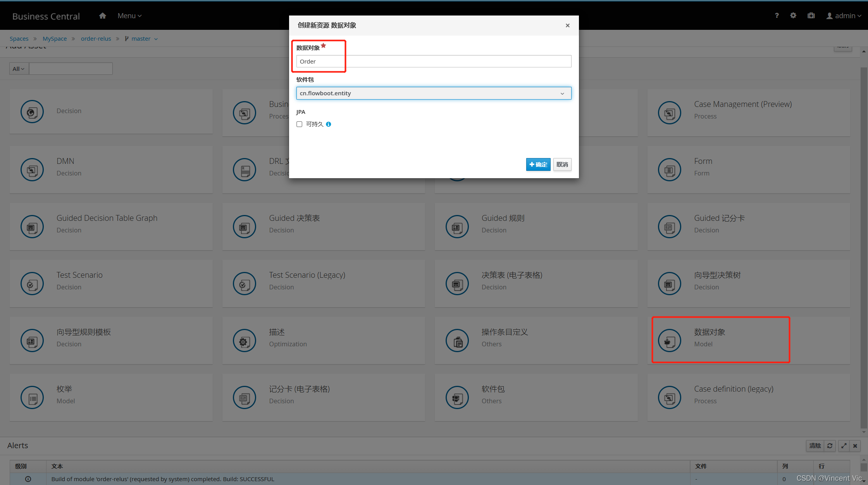Open the 软件包 package dropdown
Viewport: 868px width, 485px height.
434,93
